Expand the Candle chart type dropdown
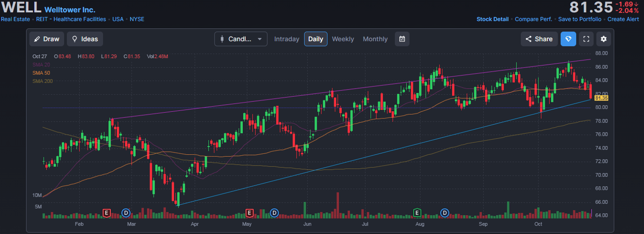644x234 pixels. tap(240, 39)
